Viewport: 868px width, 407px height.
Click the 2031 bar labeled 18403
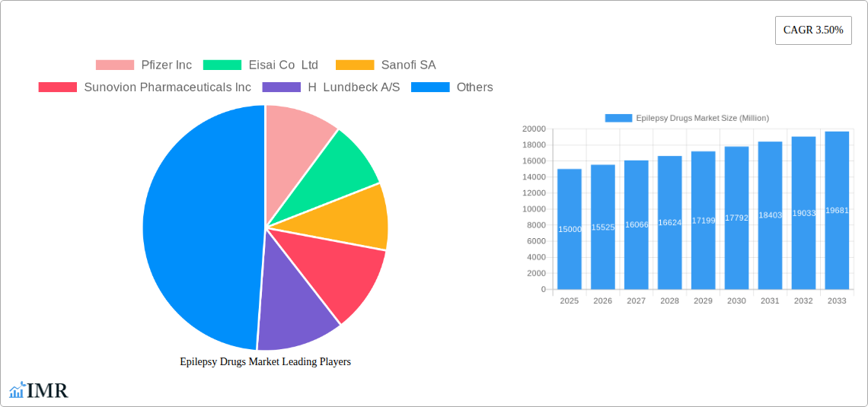click(x=770, y=215)
